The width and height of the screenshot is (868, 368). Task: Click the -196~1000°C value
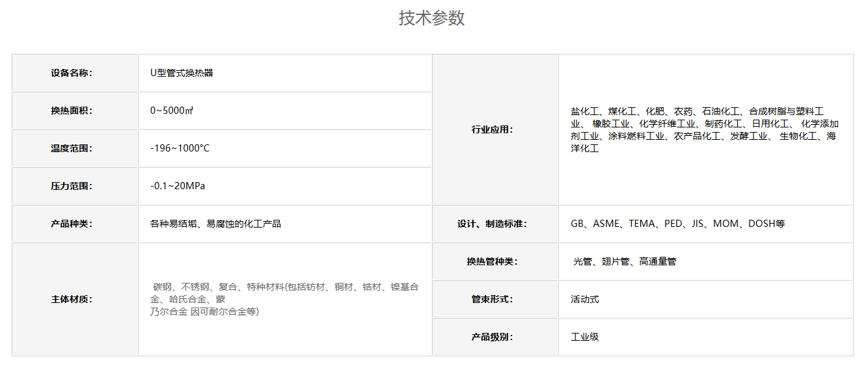[180, 148]
